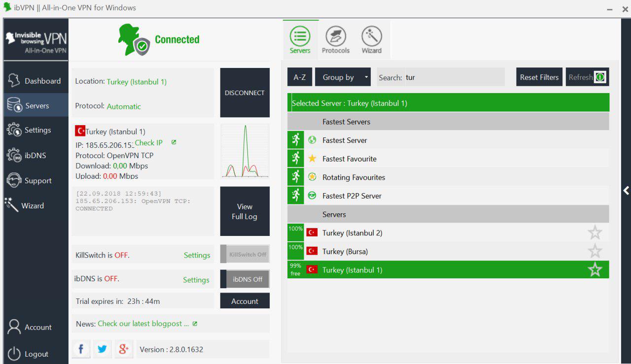Select Fastest Server option
This screenshot has height=364, width=631.
point(448,140)
